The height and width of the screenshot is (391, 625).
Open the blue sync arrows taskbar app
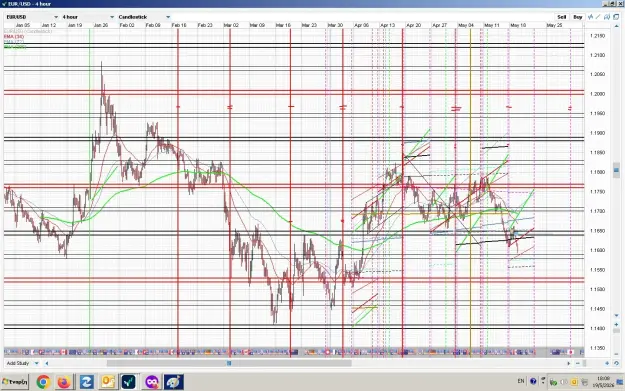(86, 382)
